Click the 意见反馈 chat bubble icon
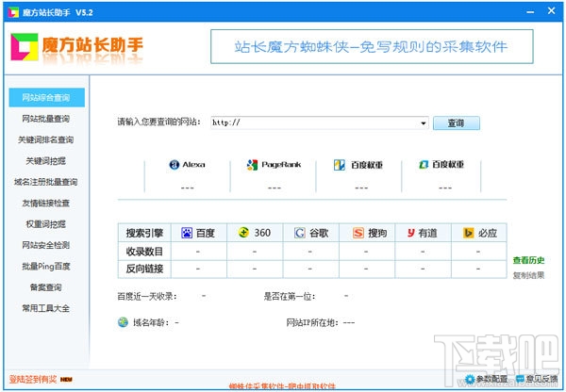This screenshot has width=566, height=392. point(520,379)
